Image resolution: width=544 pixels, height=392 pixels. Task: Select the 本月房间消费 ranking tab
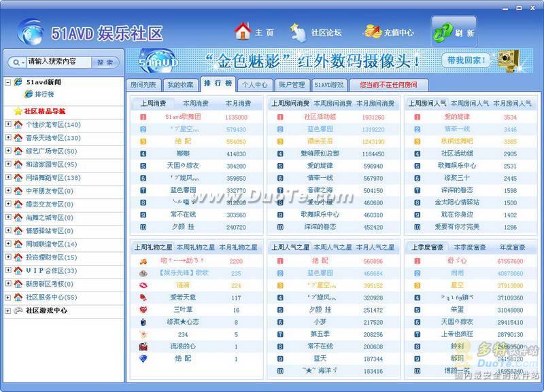click(x=375, y=103)
